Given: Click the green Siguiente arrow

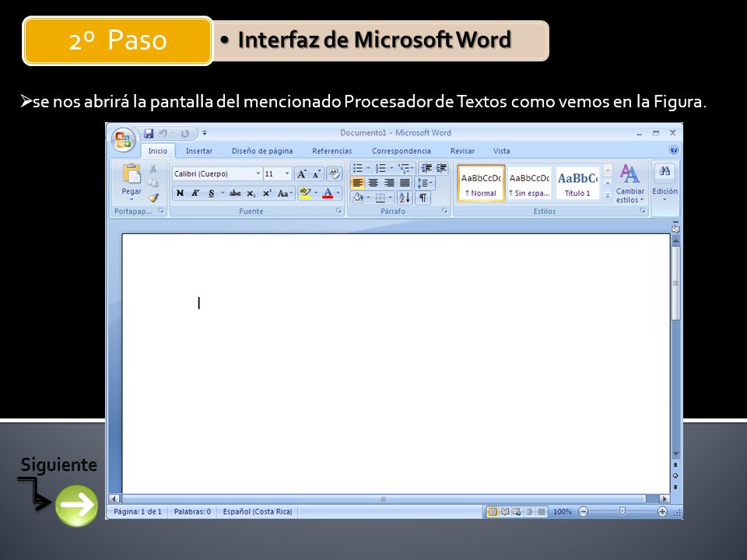Looking at the screenshot, I should click(76, 506).
